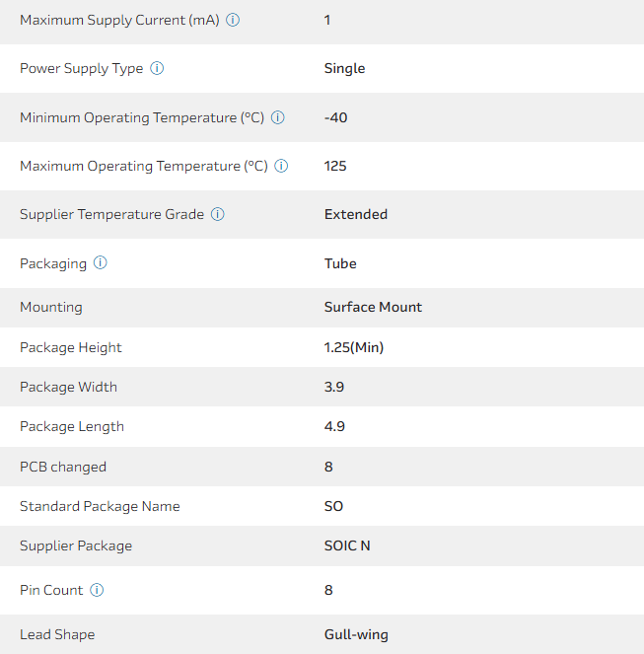Click info icon next to Pin Count

pos(97,590)
